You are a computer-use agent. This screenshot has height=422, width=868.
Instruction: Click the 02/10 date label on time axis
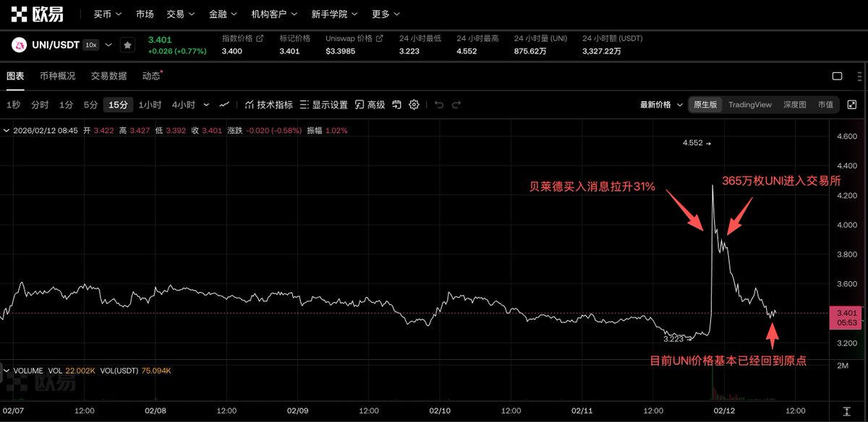[441, 410]
